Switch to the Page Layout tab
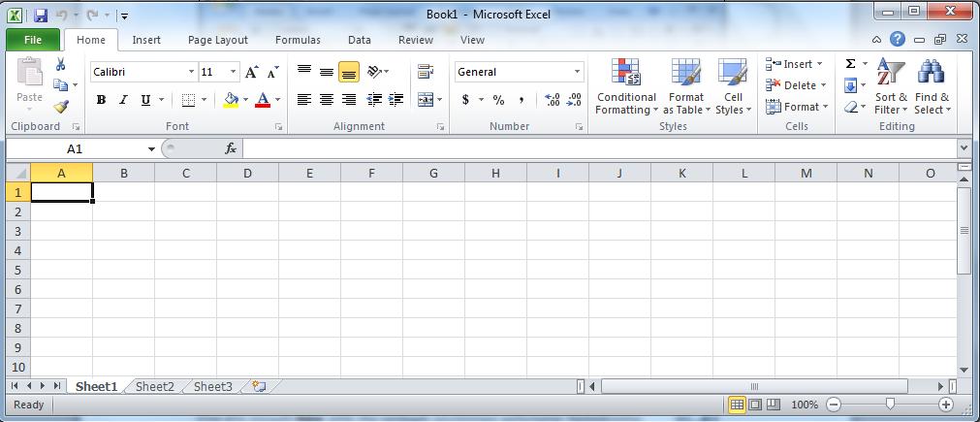Image resolution: width=980 pixels, height=422 pixels. pos(217,40)
